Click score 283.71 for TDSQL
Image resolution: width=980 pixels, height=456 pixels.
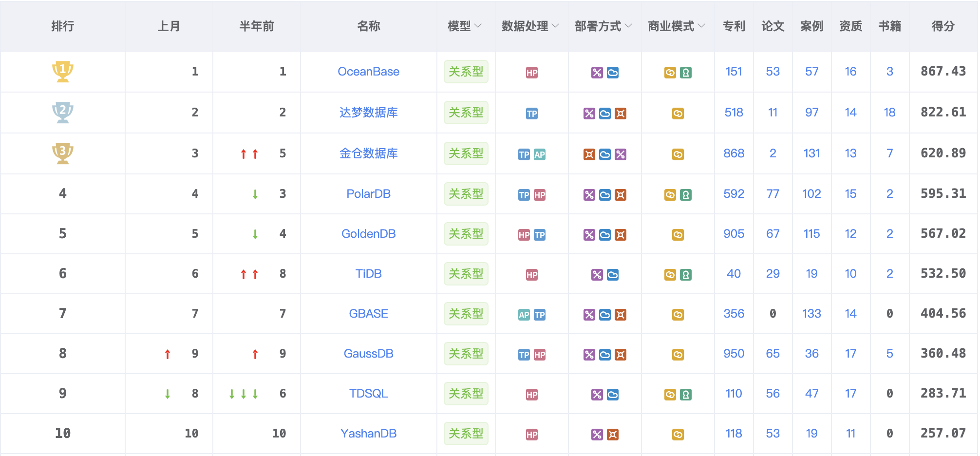[x=943, y=394]
